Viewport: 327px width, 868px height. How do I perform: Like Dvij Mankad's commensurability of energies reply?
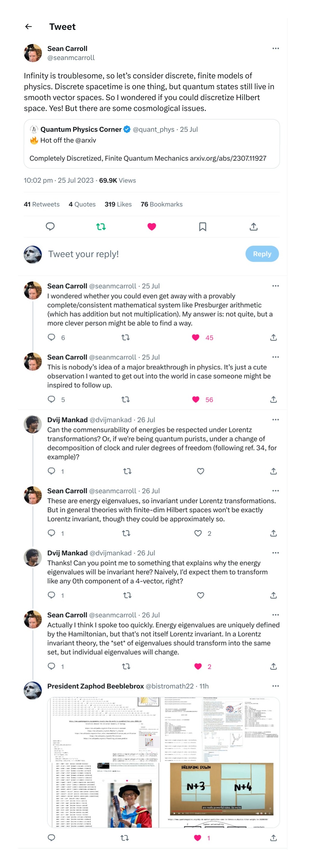point(200,471)
